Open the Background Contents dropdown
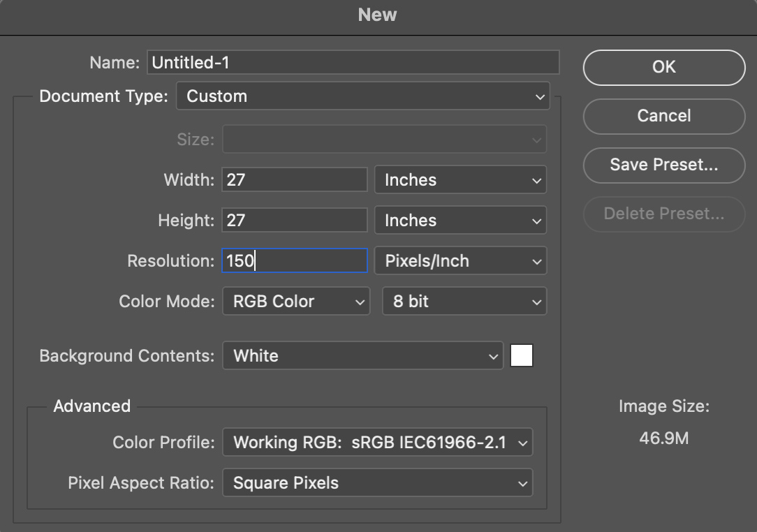This screenshot has height=532, width=757. click(x=362, y=356)
